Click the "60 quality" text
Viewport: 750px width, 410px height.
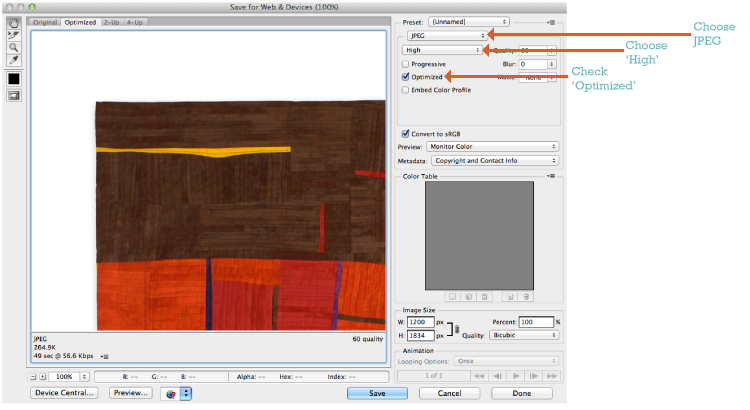click(368, 339)
